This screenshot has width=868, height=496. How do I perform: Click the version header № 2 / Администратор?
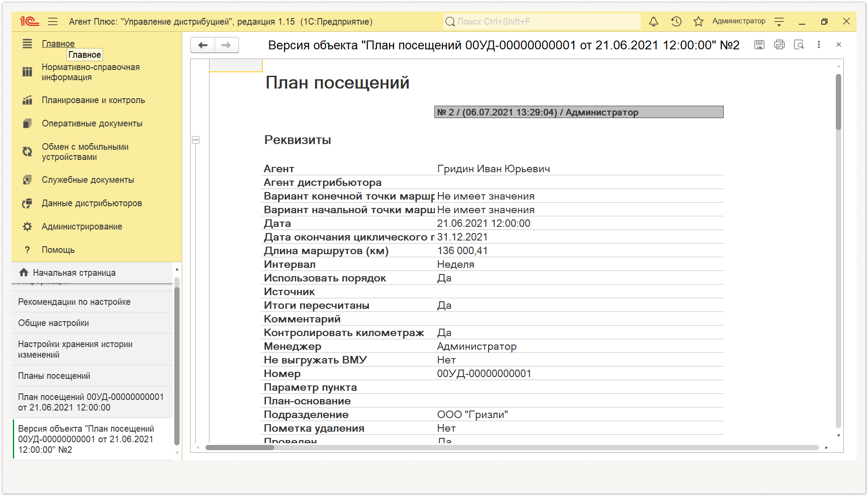pyautogui.click(x=578, y=112)
